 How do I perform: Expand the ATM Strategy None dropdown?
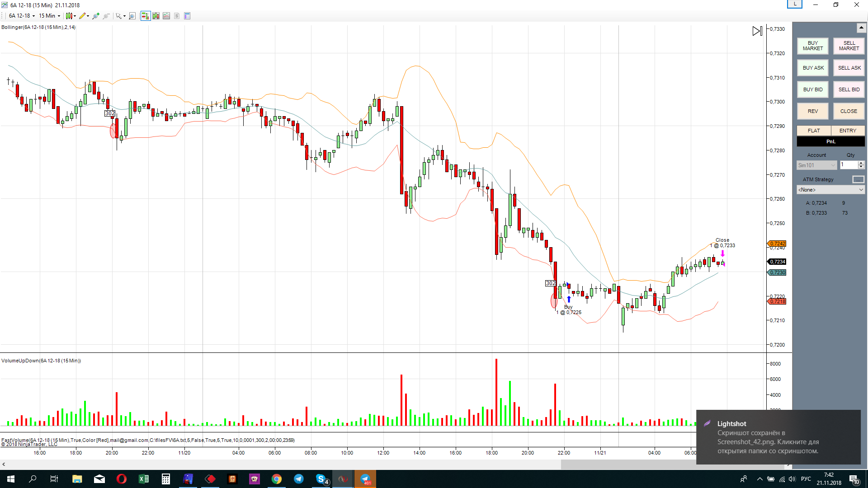coord(830,190)
